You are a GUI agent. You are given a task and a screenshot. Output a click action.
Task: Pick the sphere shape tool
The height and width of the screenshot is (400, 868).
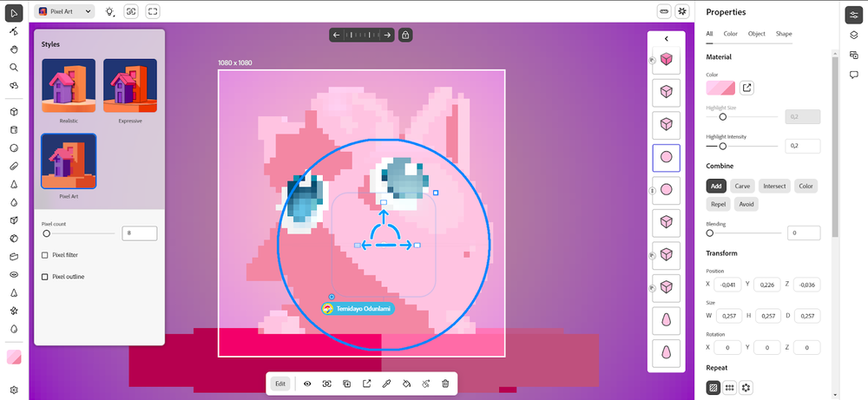pos(14,148)
